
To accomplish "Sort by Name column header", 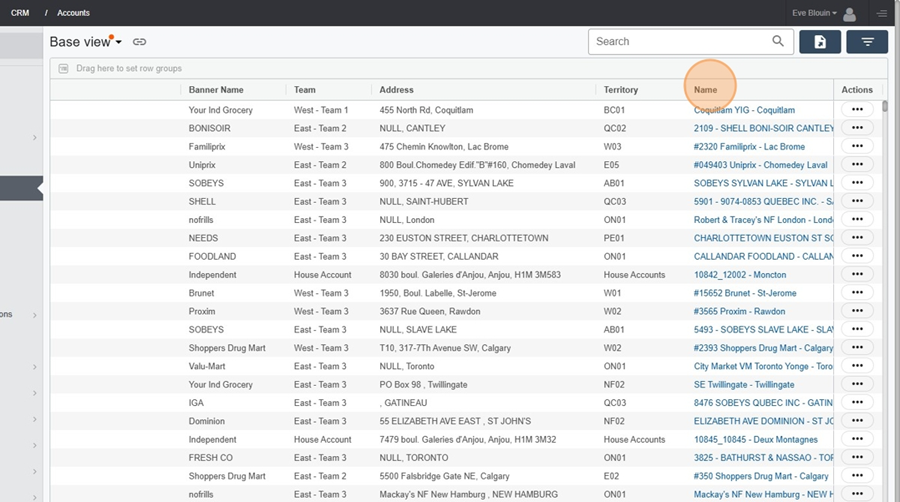I will pos(705,89).
